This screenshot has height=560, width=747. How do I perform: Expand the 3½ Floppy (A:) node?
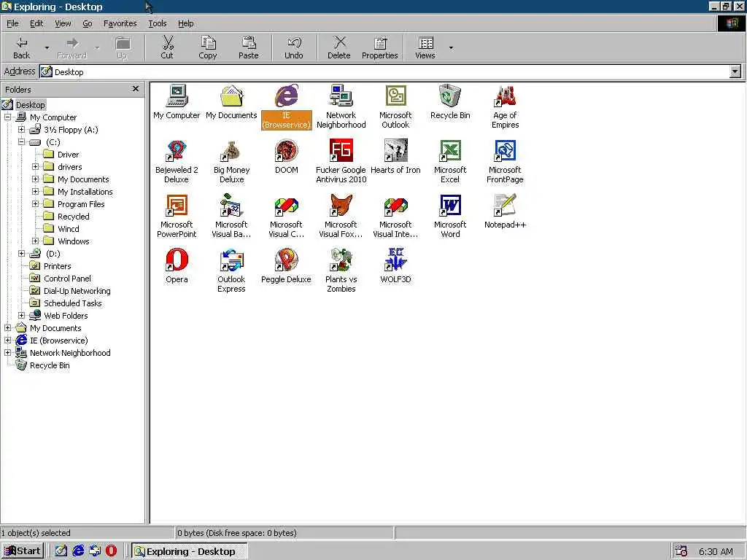[21, 129]
